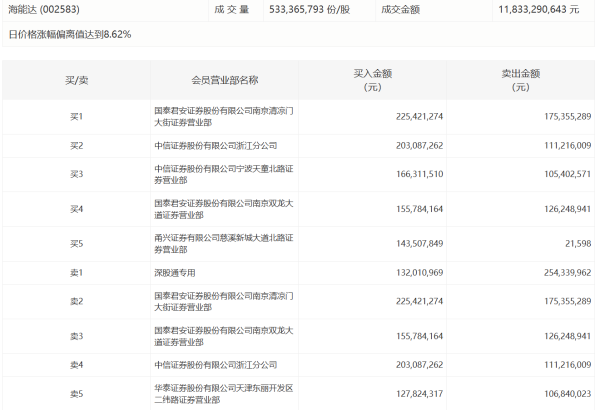Select sell amount 175,355,289 in 买1 row
This screenshot has width=600, height=410.
pos(568,117)
